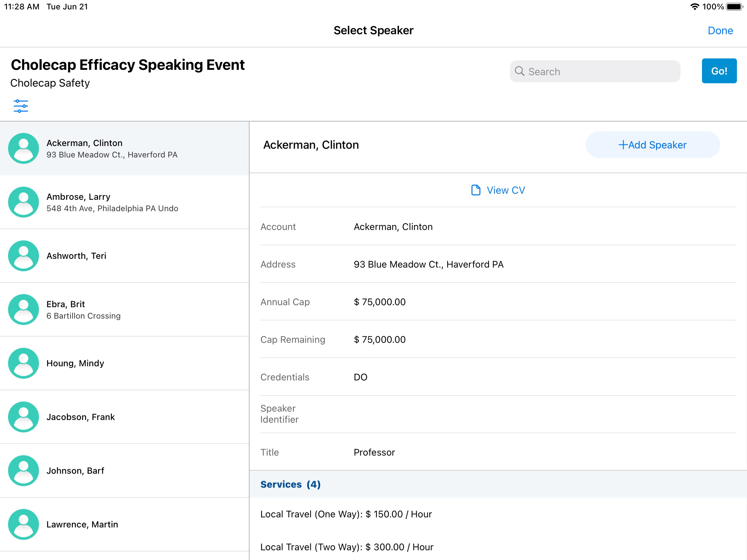The image size is (747, 560).
Task: Select Johnson, Barf in speaker list
Action: [x=75, y=471]
